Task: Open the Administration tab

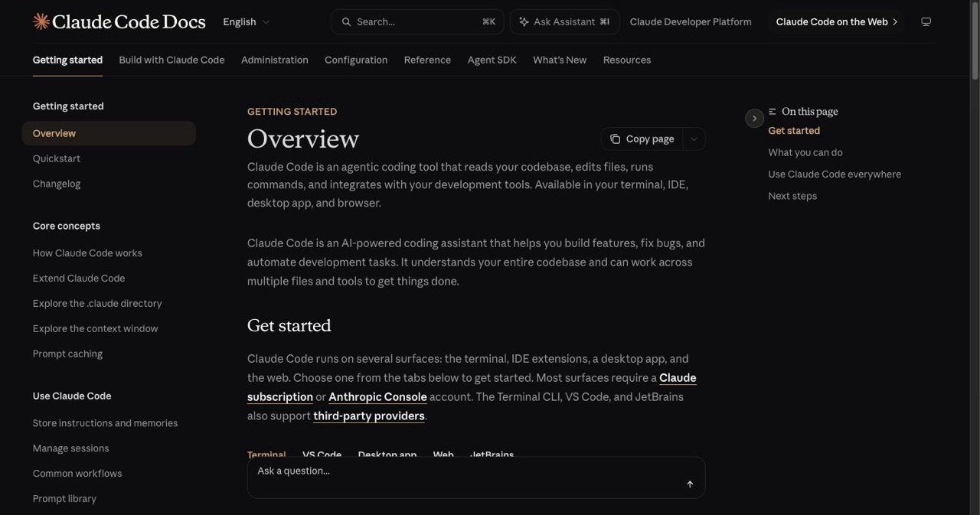Action: (x=275, y=60)
